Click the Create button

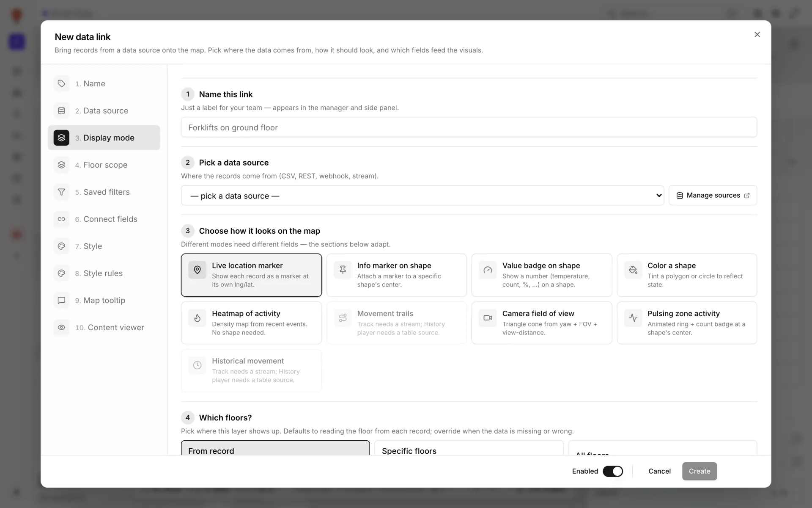700,471
